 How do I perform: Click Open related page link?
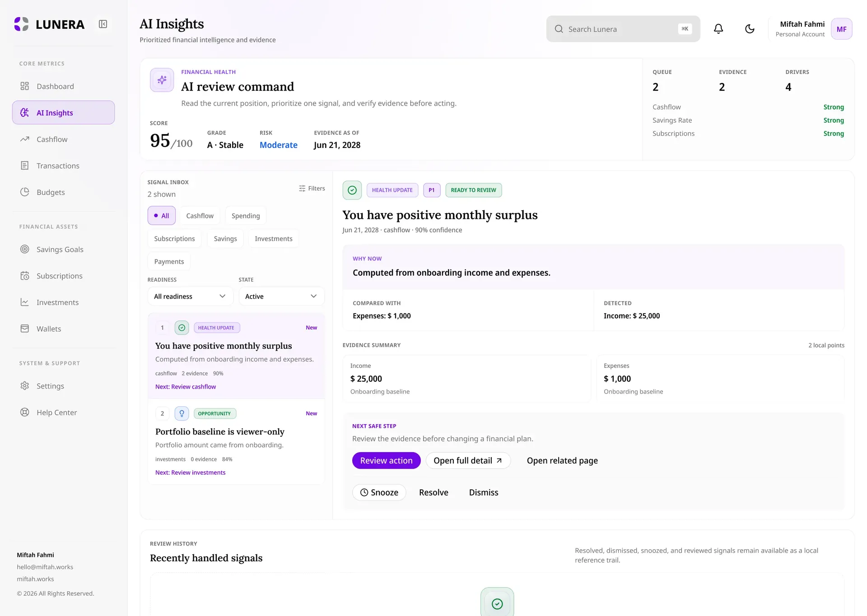(562, 460)
